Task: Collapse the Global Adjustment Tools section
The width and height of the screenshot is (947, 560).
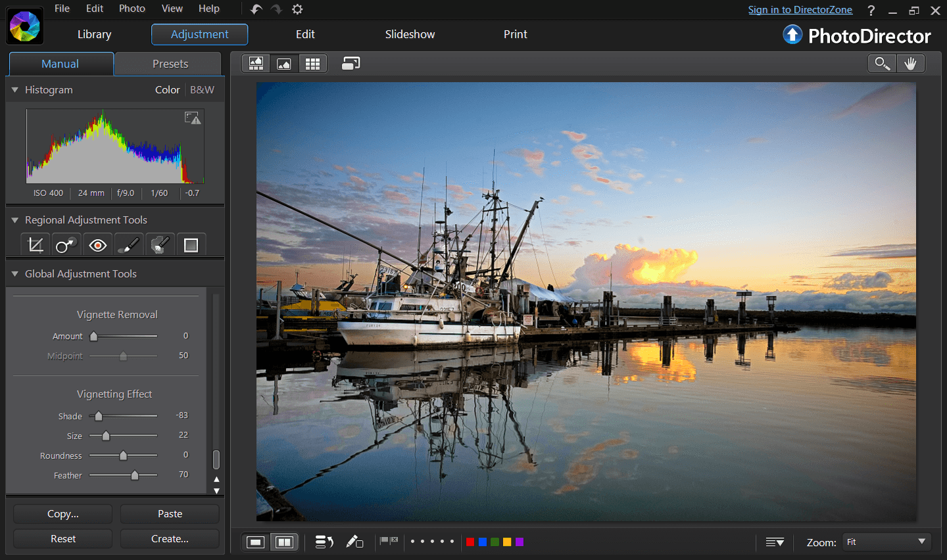Action: [x=14, y=274]
